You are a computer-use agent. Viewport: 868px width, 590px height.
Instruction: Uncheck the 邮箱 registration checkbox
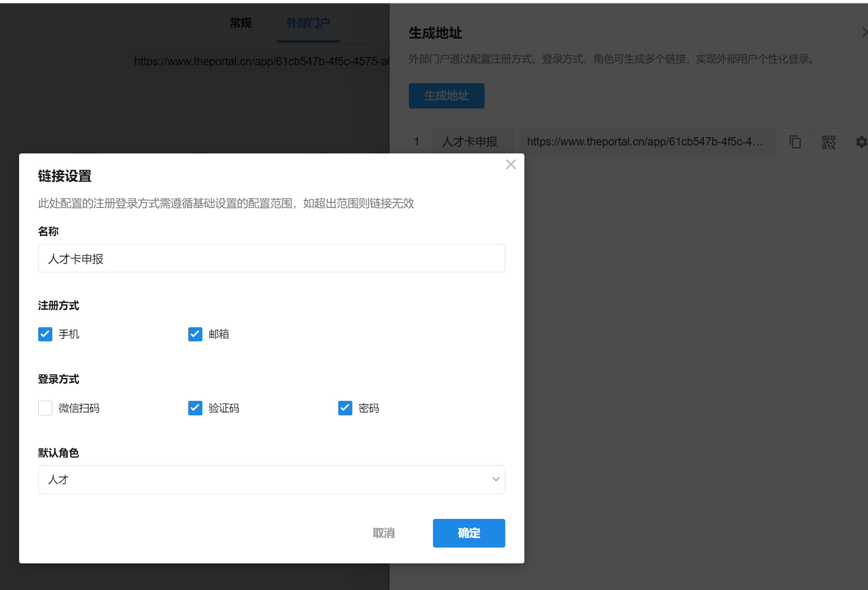[x=195, y=334]
